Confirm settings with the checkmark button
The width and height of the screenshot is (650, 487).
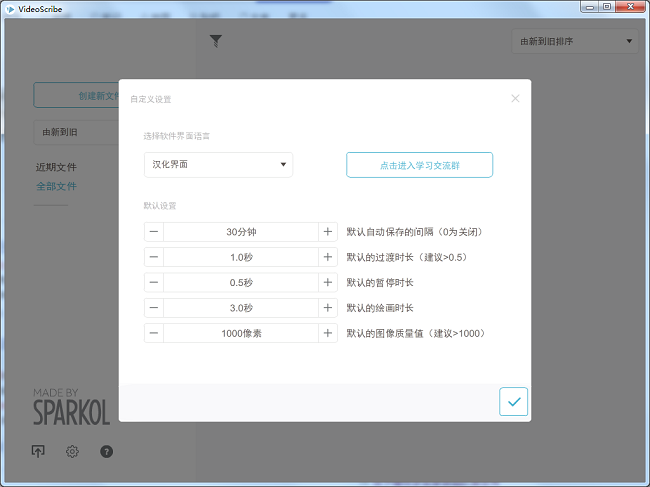(513, 401)
